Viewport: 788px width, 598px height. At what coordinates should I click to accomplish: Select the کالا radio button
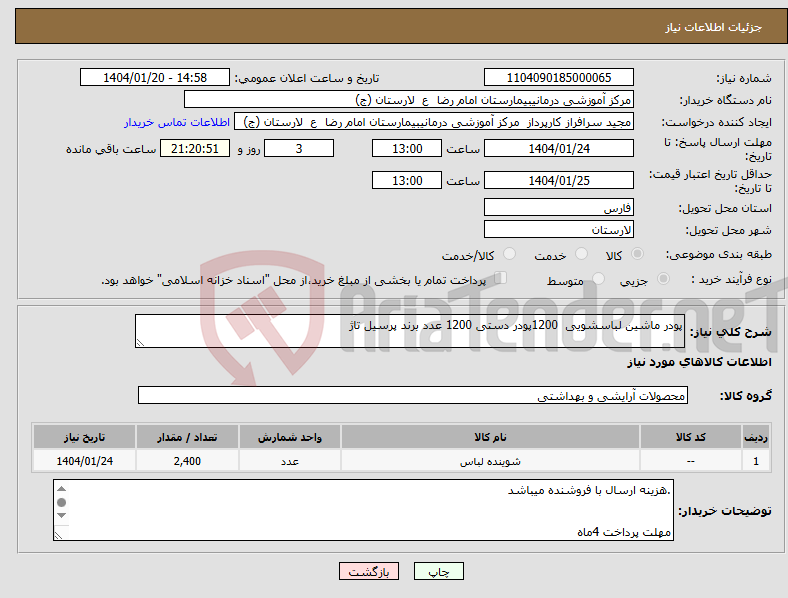[x=637, y=254]
